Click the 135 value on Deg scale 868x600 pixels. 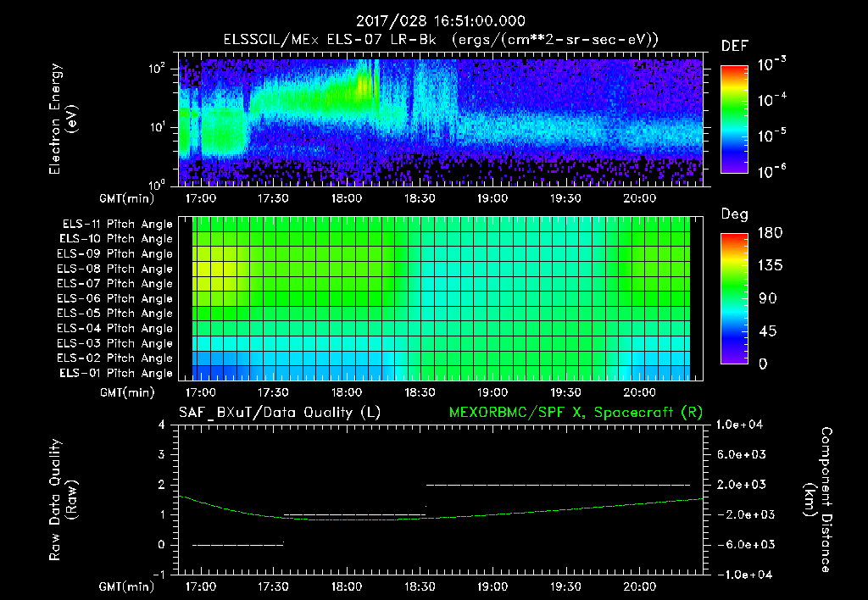[x=770, y=266]
